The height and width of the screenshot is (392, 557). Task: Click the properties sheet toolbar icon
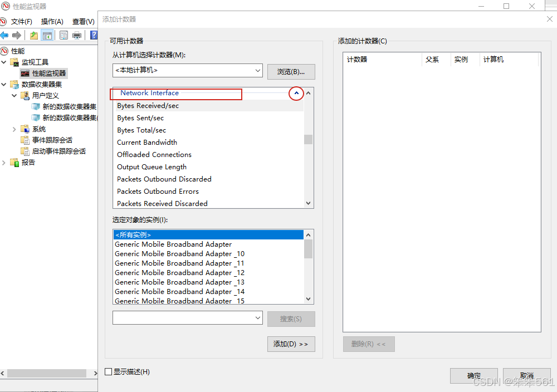(x=63, y=35)
